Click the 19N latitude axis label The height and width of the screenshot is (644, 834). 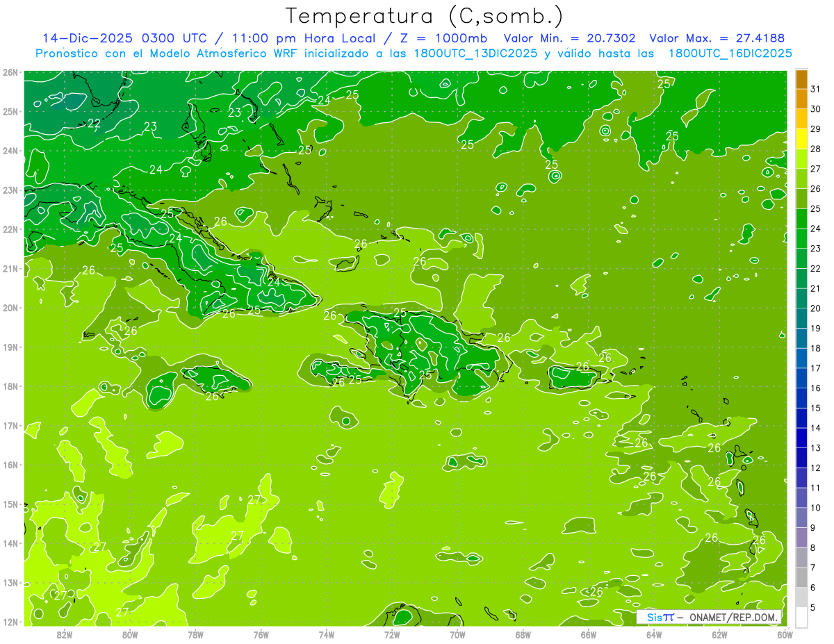[10, 347]
